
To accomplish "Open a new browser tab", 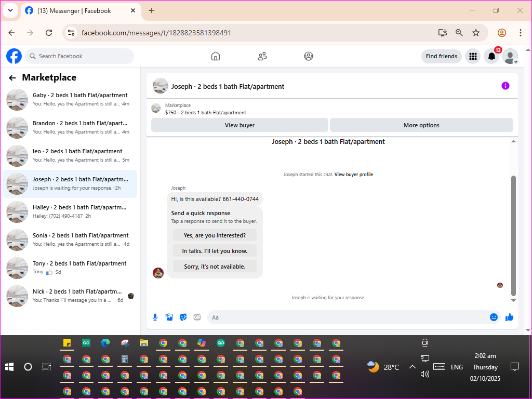I will 152,10.
